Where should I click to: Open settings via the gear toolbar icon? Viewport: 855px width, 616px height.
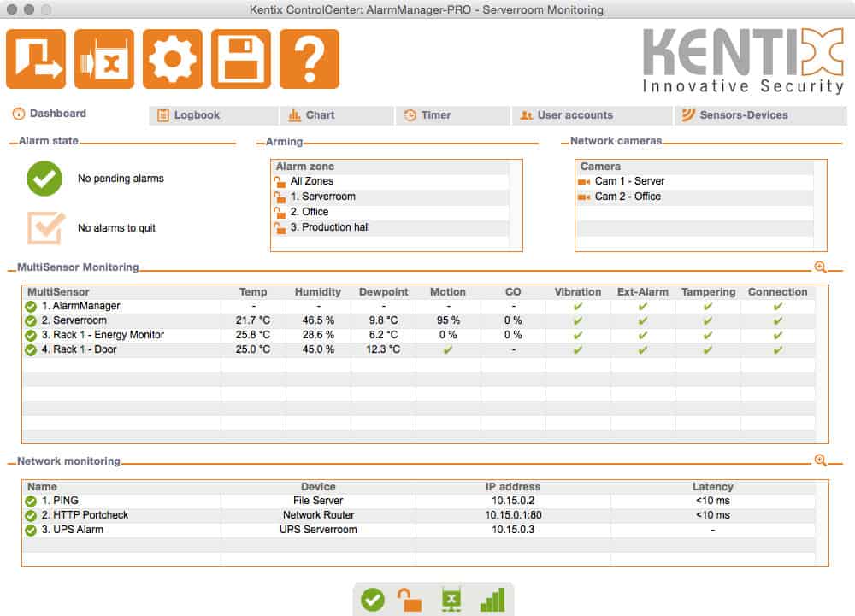(x=173, y=59)
